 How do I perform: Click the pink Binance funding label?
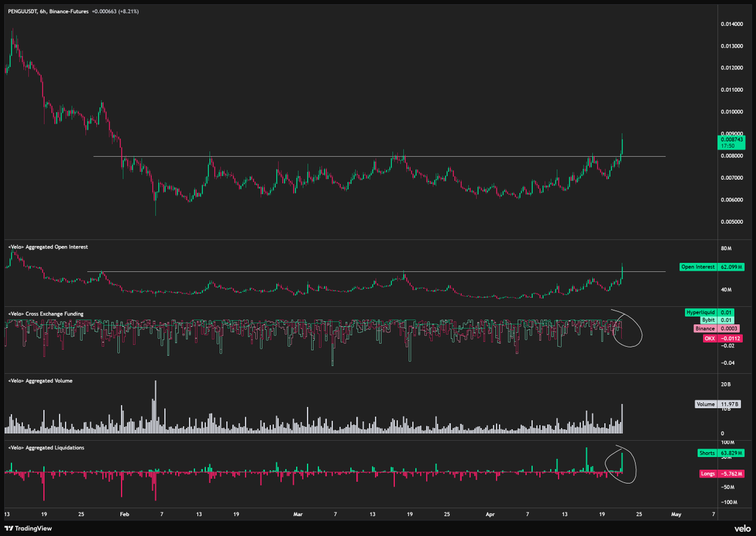705,329
